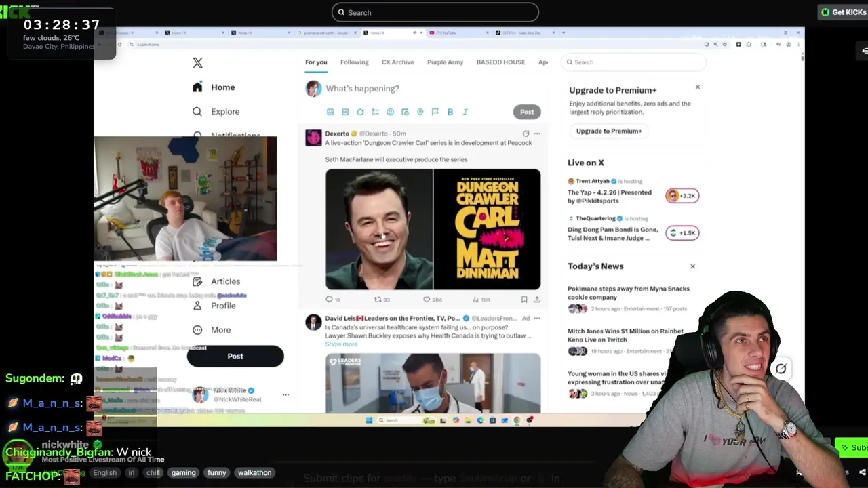Open the Dungeon Crawler Carl cover image
The height and width of the screenshot is (488, 868).
(487, 230)
